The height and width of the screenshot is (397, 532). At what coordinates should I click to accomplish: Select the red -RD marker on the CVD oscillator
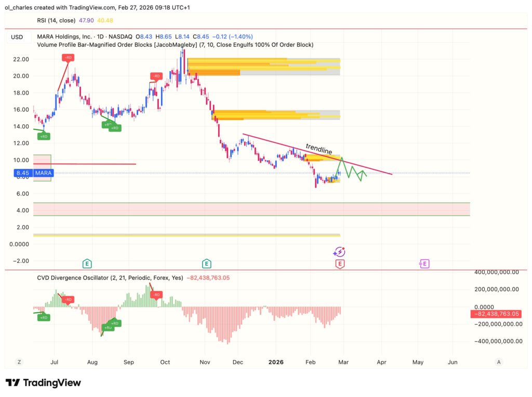[x=68, y=299]
